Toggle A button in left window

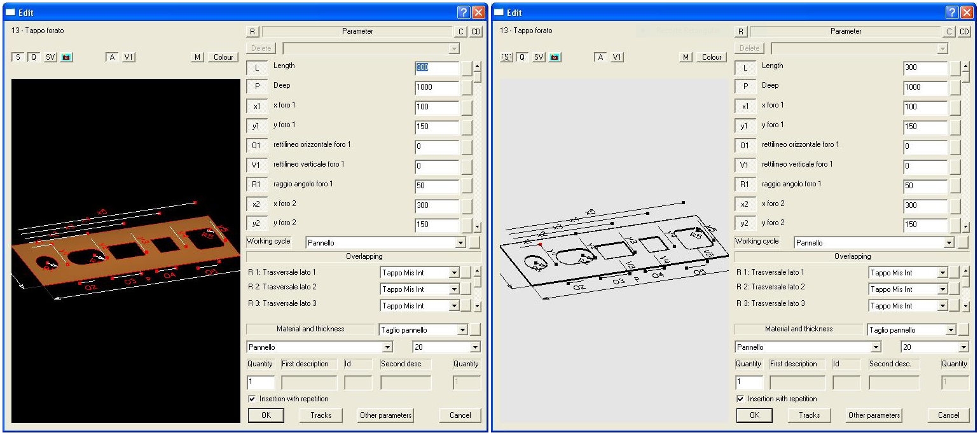click(112, 57)
